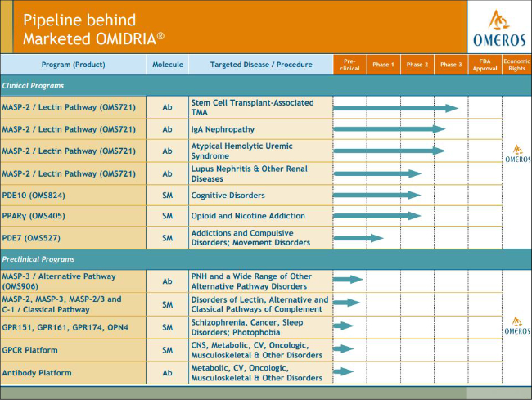Click 'Targeted Disease / Procedure' column header
The height and width of the screenshot is (400, 532).
261,65
